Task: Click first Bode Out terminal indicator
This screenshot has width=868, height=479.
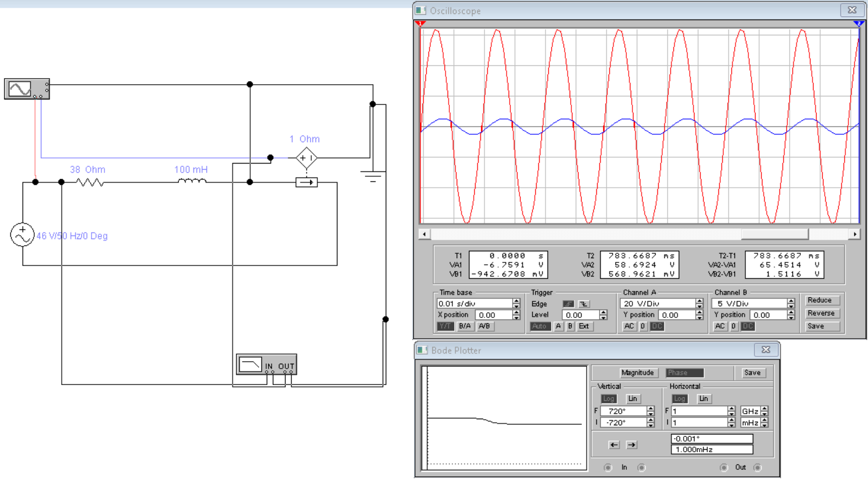Action: tap(724, 468)
